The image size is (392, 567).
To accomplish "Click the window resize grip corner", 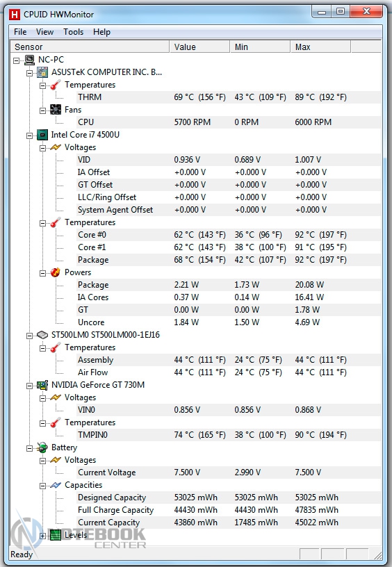I will point(377,554).
